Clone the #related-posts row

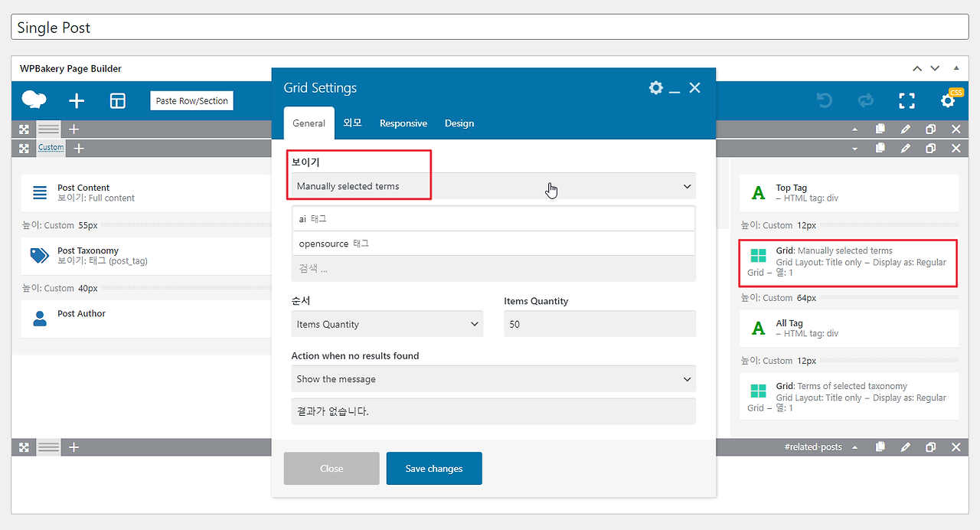click(931, 447)
